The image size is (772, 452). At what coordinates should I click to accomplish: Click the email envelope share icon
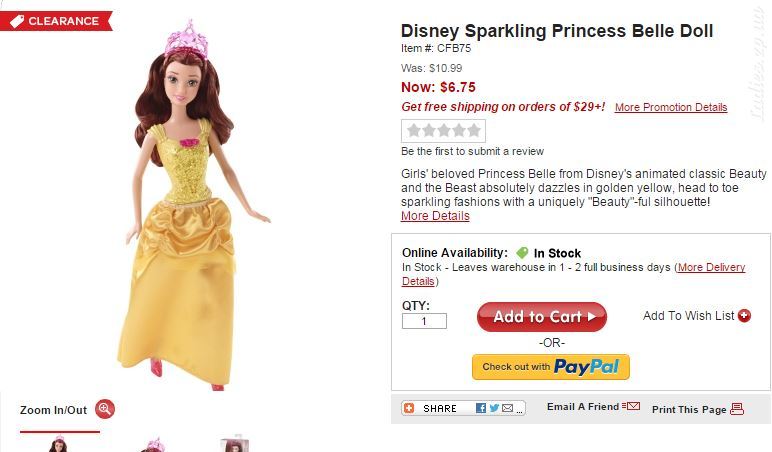tap(508, 408)
